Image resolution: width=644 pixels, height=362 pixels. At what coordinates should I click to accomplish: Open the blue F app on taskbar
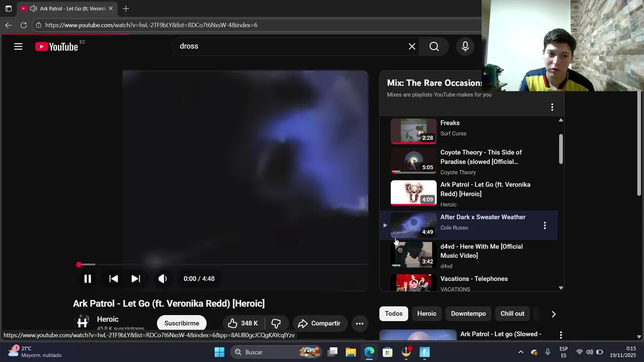click(425, 352)
